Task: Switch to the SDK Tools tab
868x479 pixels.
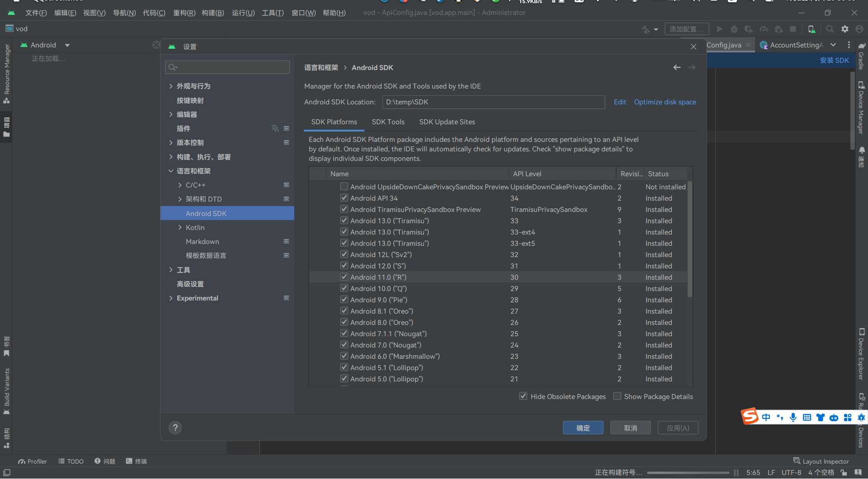Action: 388,122
